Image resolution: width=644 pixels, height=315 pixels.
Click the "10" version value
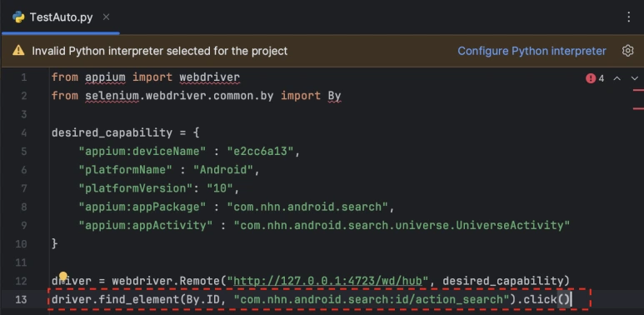coord(220,188)
